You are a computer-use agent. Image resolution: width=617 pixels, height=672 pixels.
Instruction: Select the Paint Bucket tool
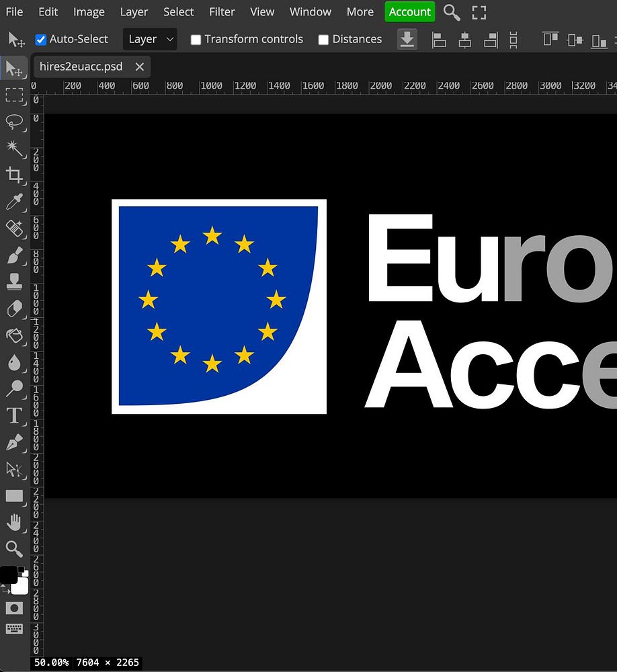14,335
